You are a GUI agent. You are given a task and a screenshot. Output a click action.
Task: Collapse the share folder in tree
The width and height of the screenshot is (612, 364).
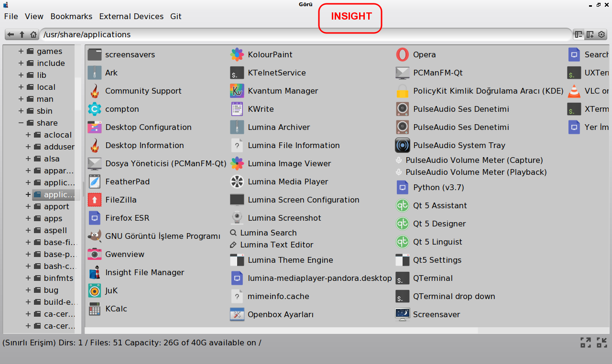coord(21,123)
